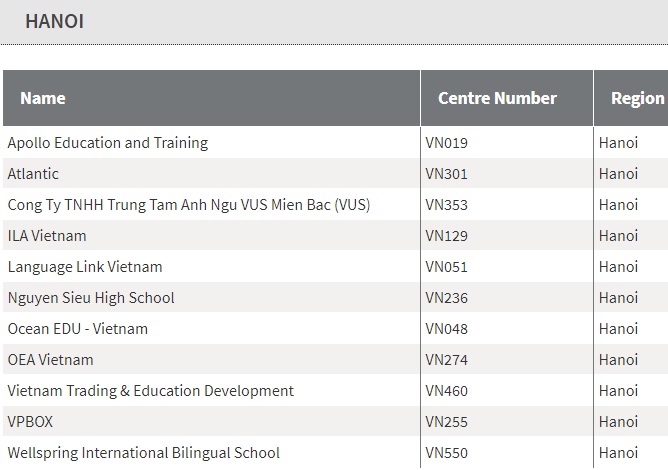This screenshot has height=470, width=668.
Task: Click the VN460 centre number cell
Action: point(446,391)
